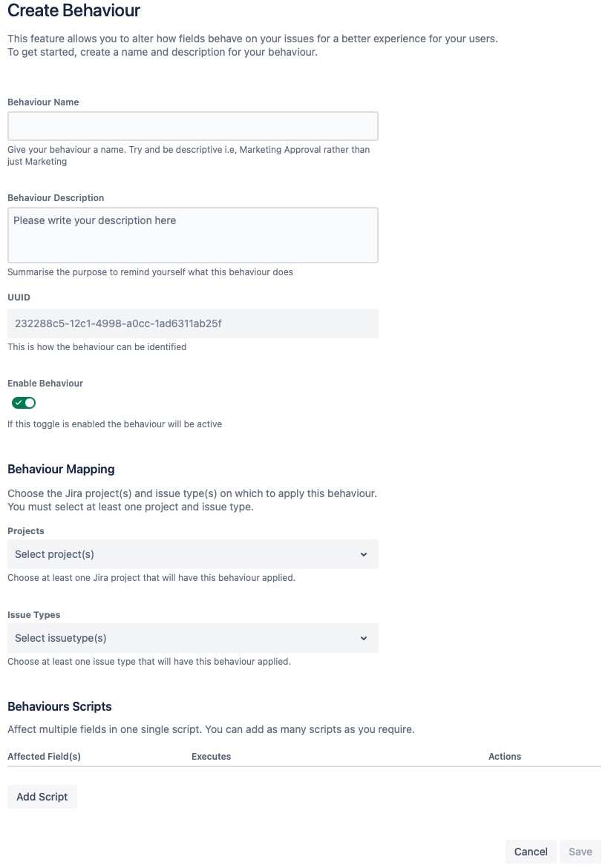
Task: Click the Projects field label
Action: pos(26,531)
